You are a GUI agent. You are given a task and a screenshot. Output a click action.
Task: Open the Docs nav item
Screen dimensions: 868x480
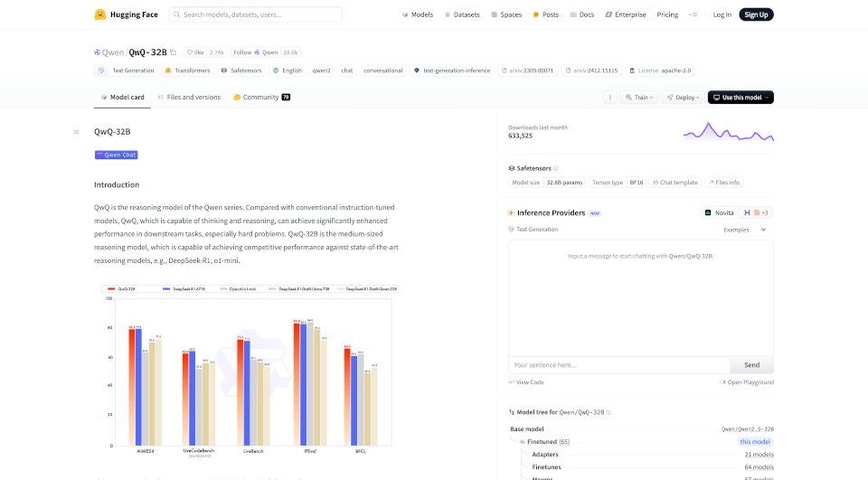(581, 14)
